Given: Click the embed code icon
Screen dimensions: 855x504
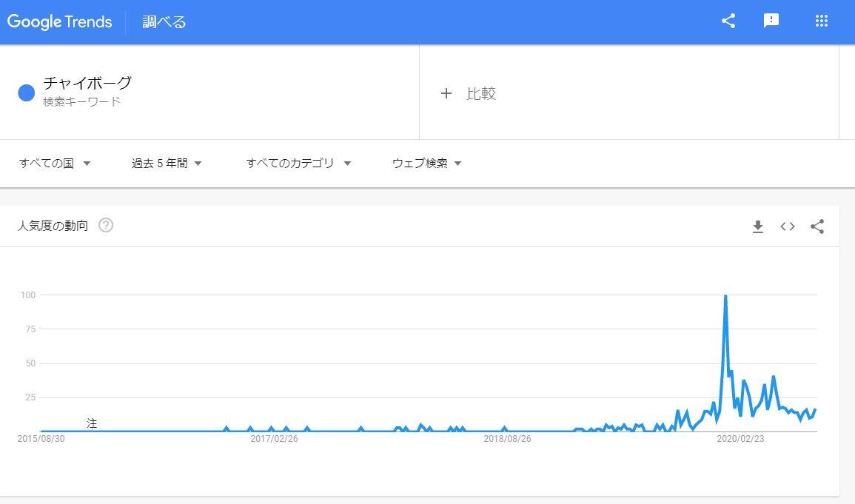Looking at the screenshot, I should (788, 226).
